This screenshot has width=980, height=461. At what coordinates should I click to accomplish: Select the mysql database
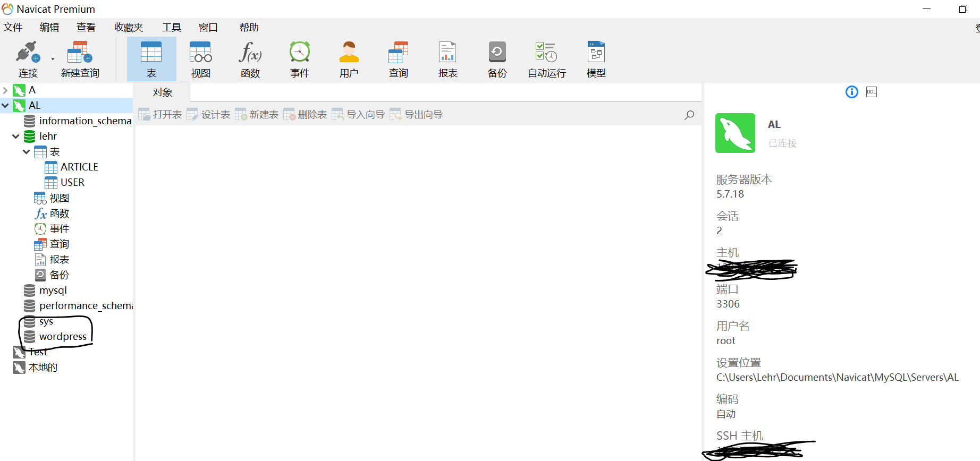[x=53, y=291]
